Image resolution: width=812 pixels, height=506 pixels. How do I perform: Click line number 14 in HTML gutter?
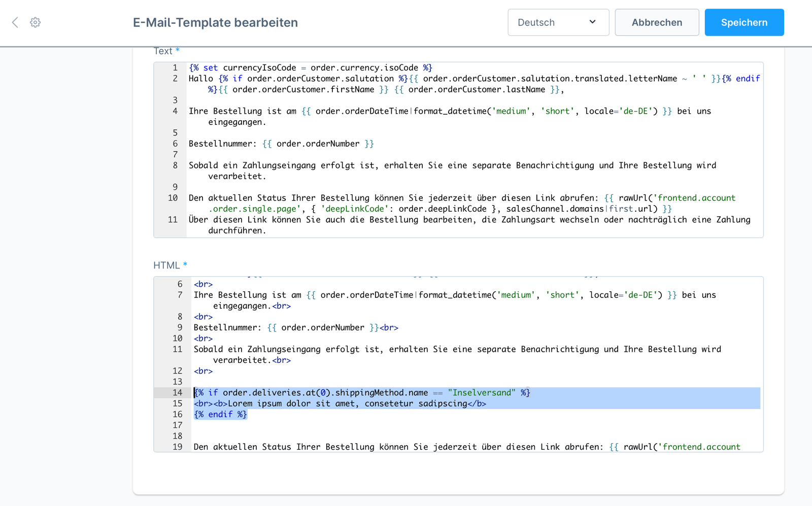click(177, 393)
